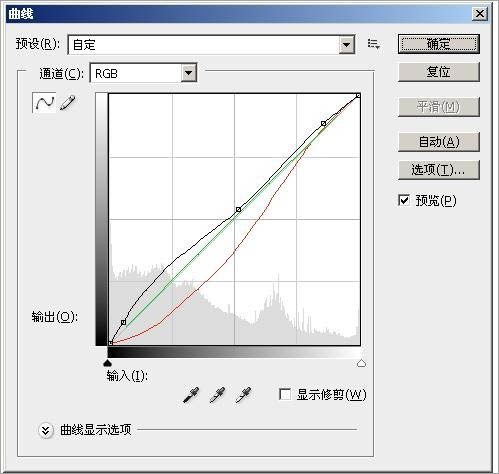This screenshot has width=499, height=474.
Task: Click the 确定 OK button
Action: (x=439, y=44)
